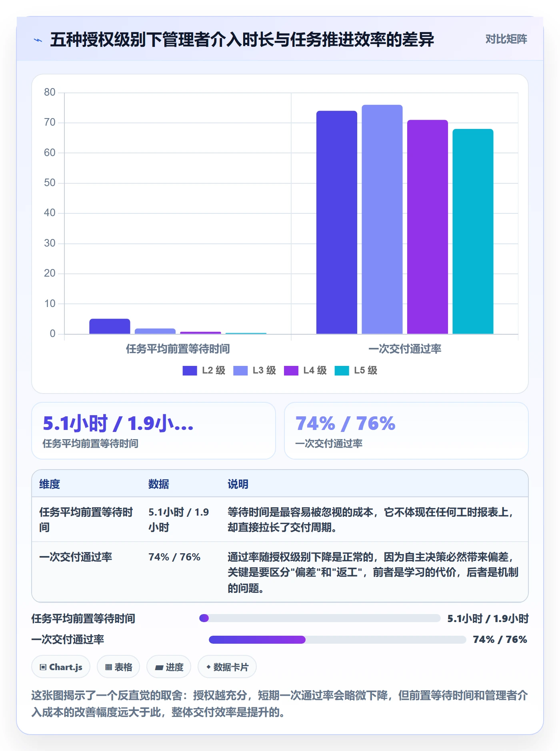Click the table cell 一次交付通过率 in the 维度 column
Screen dimensions: 560x751
pos(76,557)
